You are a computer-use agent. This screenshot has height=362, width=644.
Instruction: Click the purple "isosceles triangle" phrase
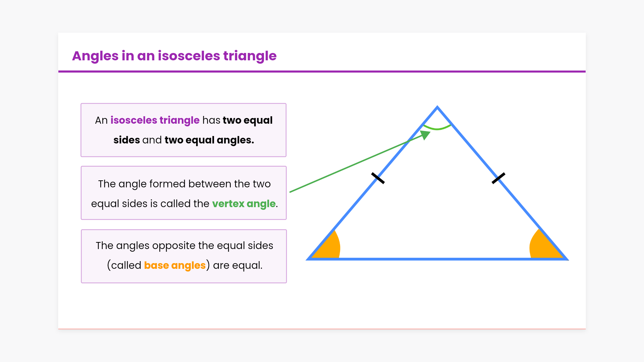pyautogui.click(x=155, y=120)
